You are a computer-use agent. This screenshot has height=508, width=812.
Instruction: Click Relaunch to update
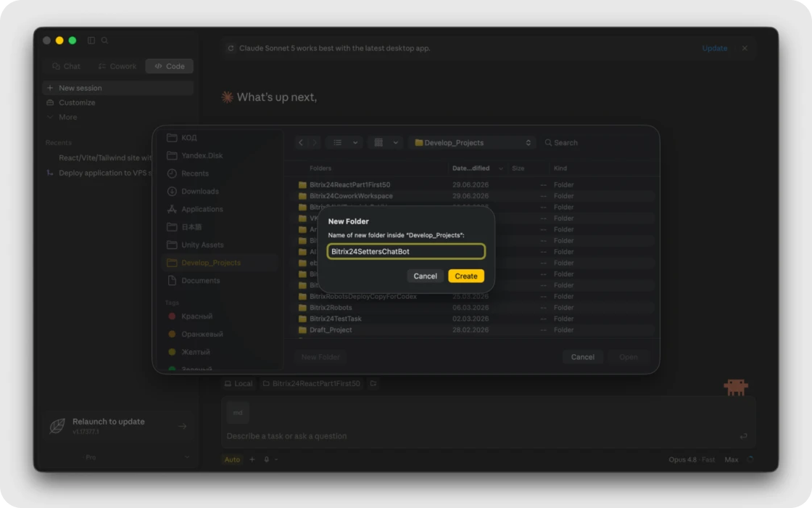pos(117,426)
